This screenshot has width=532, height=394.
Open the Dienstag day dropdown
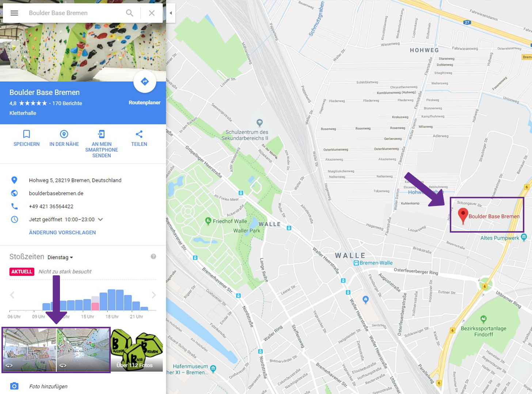[x=60, y=257]
